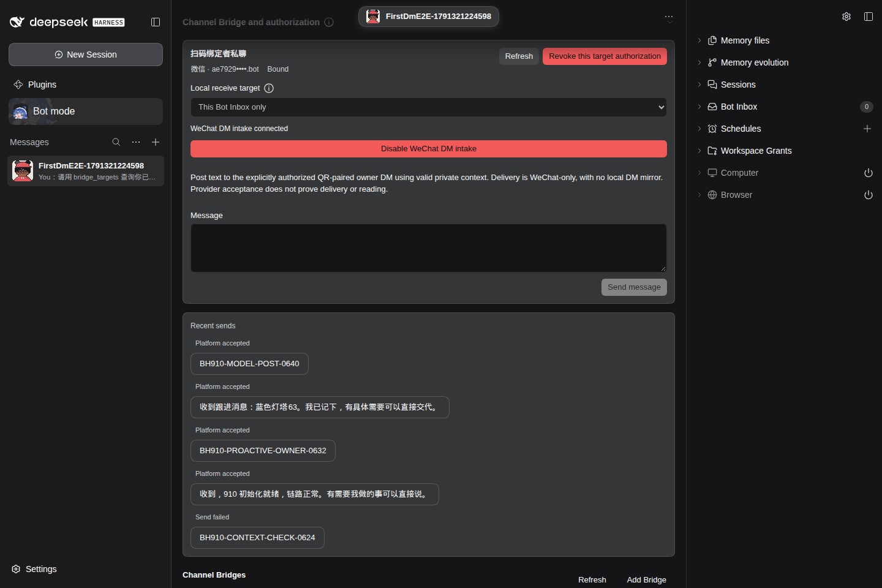Toggle the right panel layout icon
This screenshot has width=882, height=588.
869,17
